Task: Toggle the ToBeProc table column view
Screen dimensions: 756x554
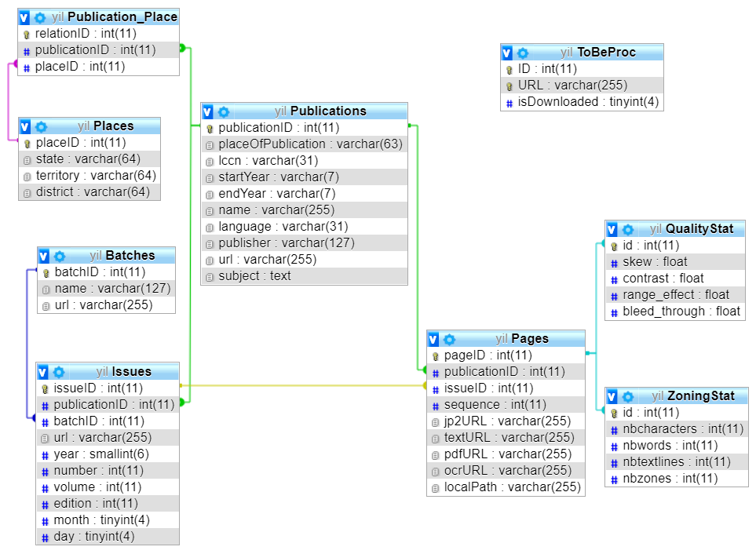Action: [x=507, y=53]
